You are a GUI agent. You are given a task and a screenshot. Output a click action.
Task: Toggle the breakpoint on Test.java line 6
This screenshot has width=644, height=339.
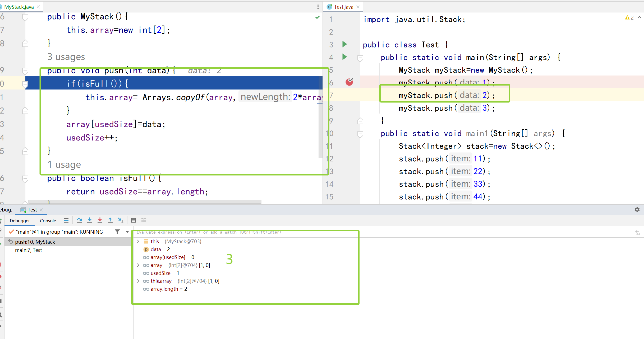tap(349, 82)
